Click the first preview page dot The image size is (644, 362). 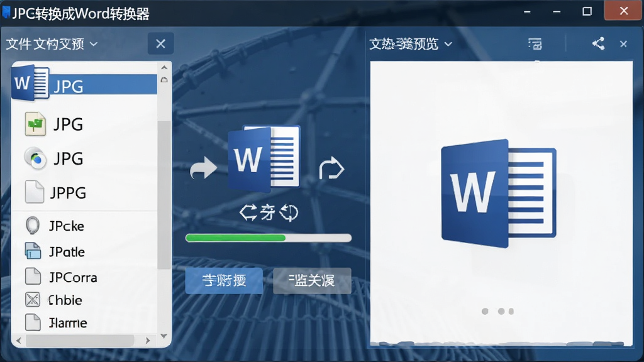coord(485,312)
